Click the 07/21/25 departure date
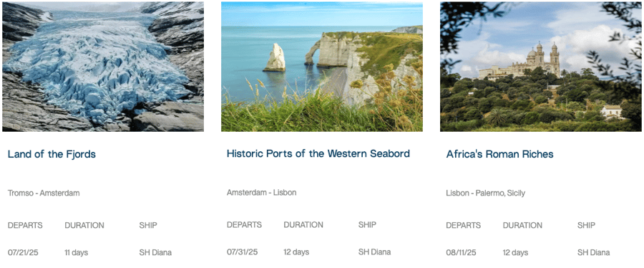644x268 pixels. point(23,252)
